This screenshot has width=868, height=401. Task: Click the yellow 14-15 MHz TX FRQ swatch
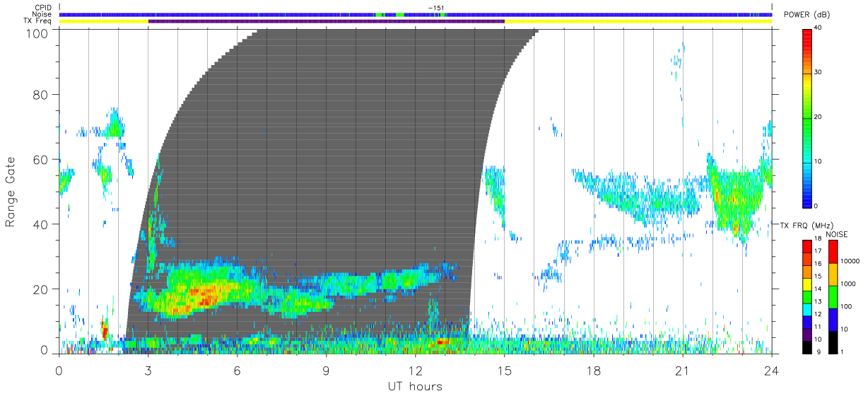(806, 284)
